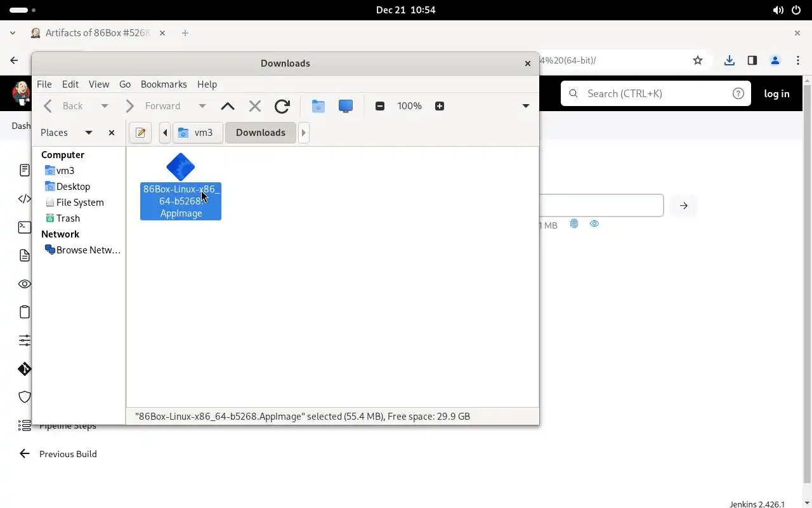Click the browser back arrow
Image resolution: width=812 pixels, height=508 pixels.
pos(14,60)
